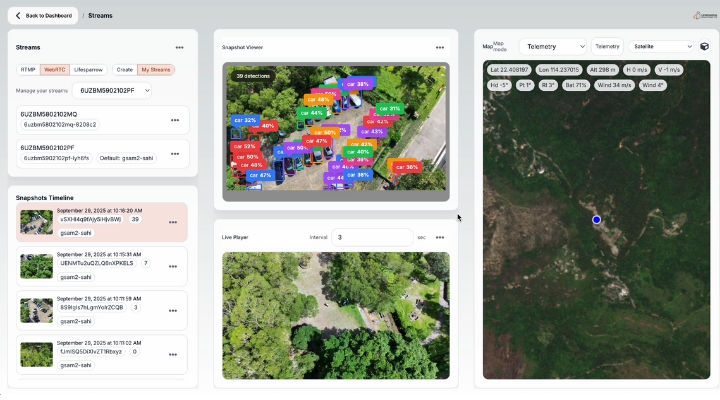This screenshot has width=720, height=400.
Task: Select the 10:15:31 AM snapshot thumbnail
Action: (37, 266)
